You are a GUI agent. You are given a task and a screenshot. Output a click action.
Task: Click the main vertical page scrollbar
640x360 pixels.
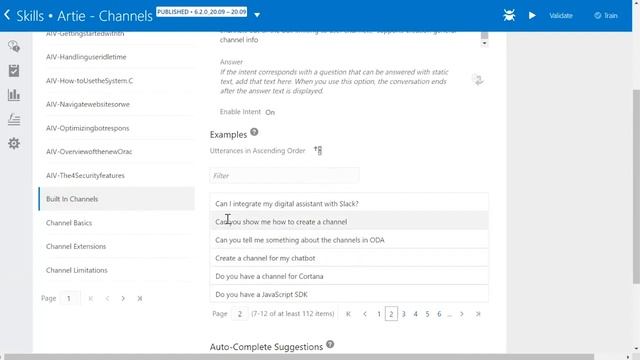coord(636,187)
